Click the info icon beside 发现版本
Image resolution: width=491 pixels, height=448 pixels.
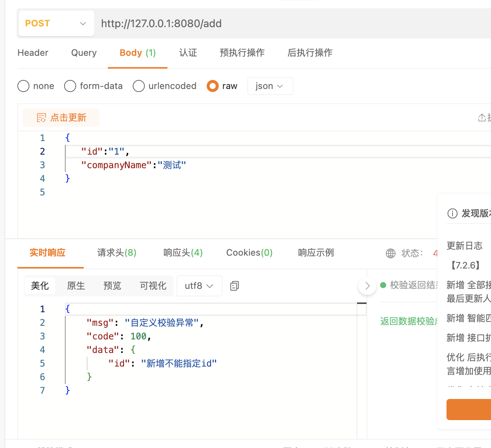click(x=452, y=213)
